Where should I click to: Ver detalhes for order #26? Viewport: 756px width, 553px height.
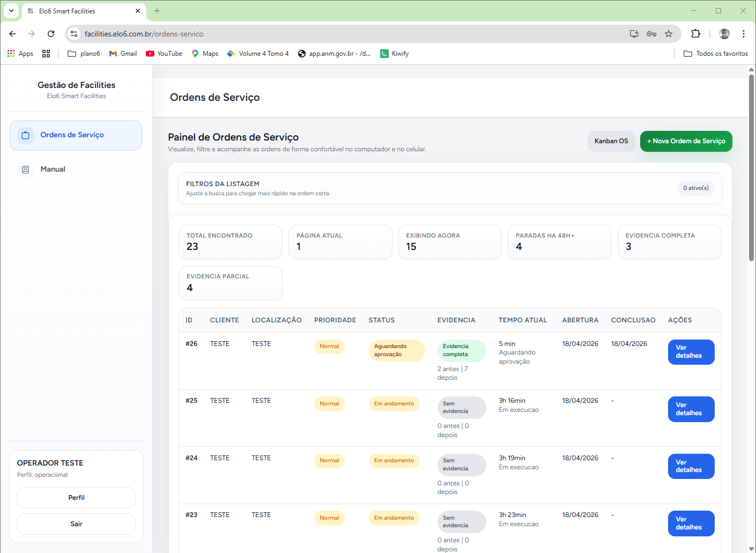tap(691, 352)
